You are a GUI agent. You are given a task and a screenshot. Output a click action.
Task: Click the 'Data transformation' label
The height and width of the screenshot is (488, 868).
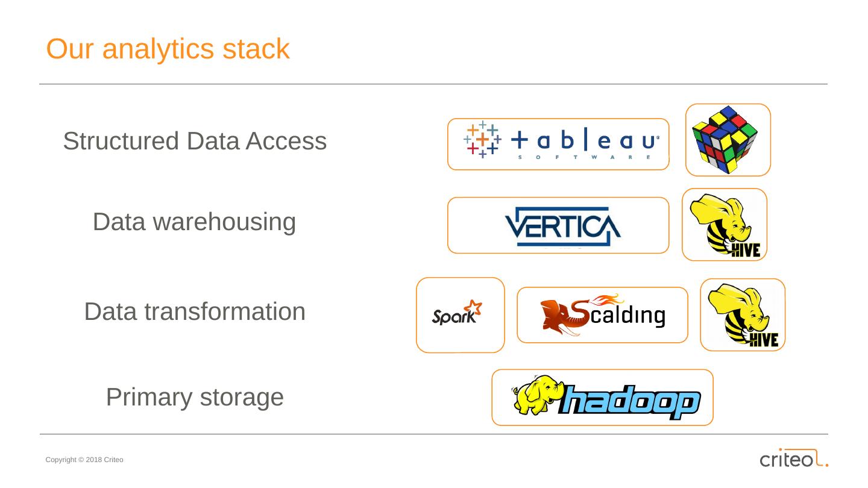point(195,311)
